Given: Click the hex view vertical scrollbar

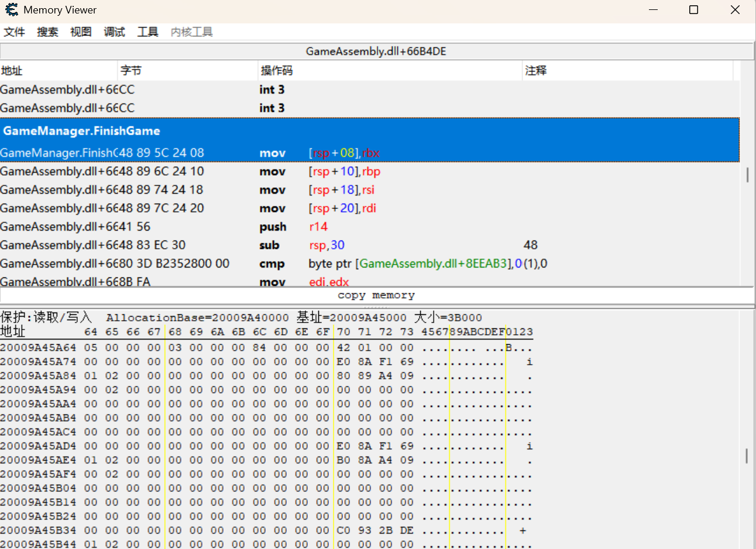Looking at the screenshot, I should coord(747,456).
